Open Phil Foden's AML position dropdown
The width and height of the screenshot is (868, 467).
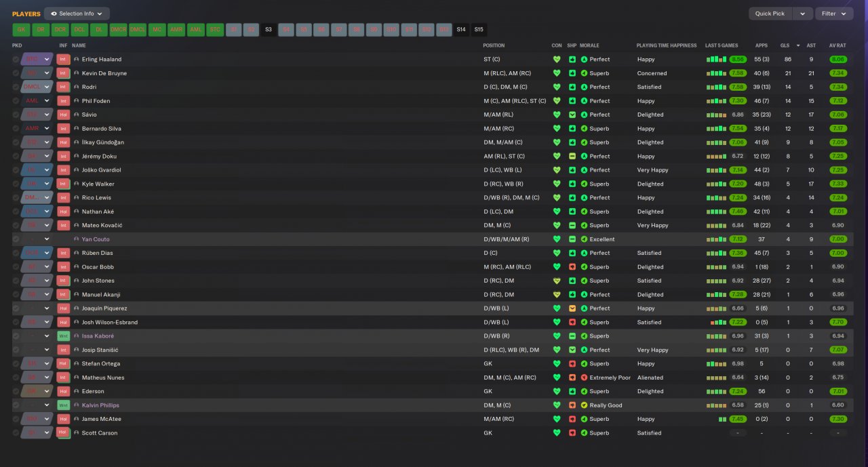[37, 101]
